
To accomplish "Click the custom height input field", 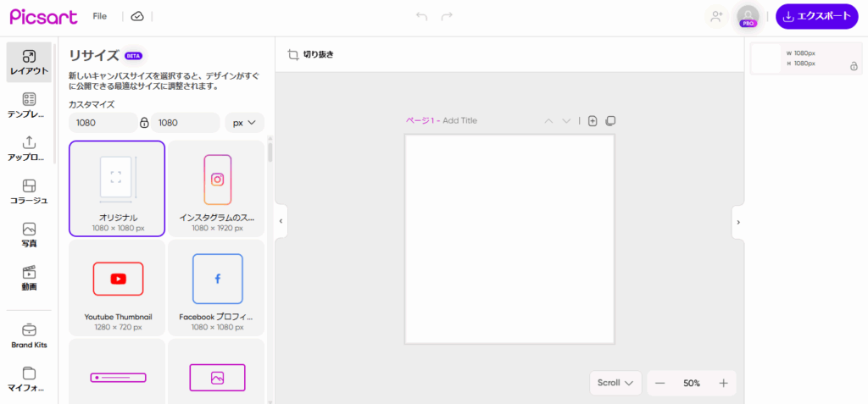I will click(x=186, y=123).
